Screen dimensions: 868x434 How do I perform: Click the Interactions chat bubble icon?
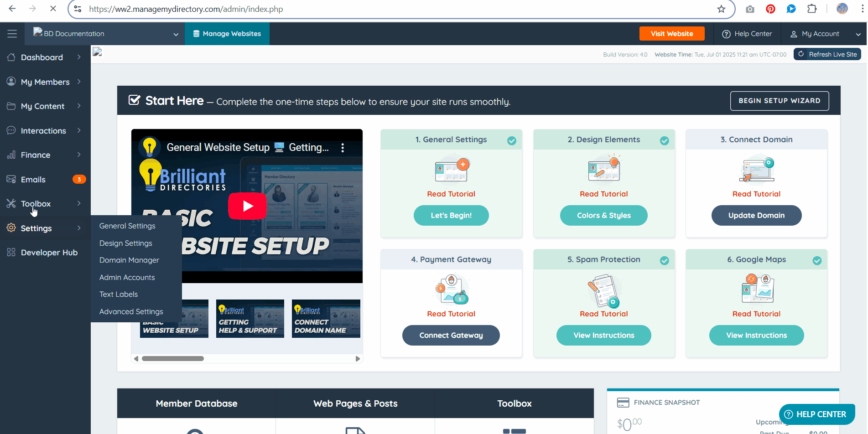click(x=11, y=130)
